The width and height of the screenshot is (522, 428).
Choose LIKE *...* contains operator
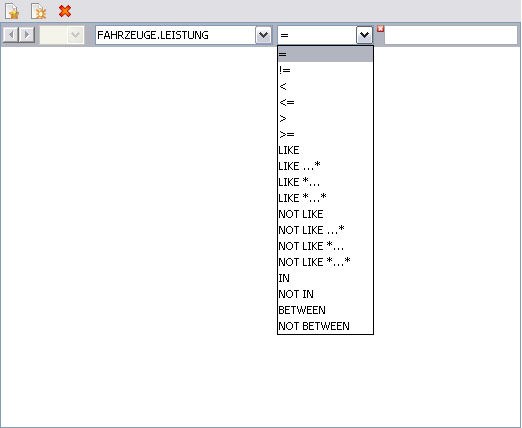[325, 198]
